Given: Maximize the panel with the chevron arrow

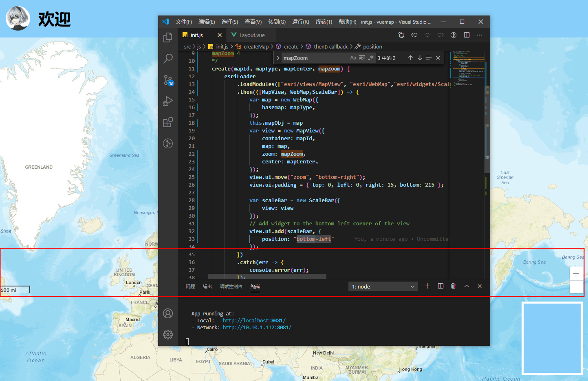Looking at the screenshot, I should [466, 286].
